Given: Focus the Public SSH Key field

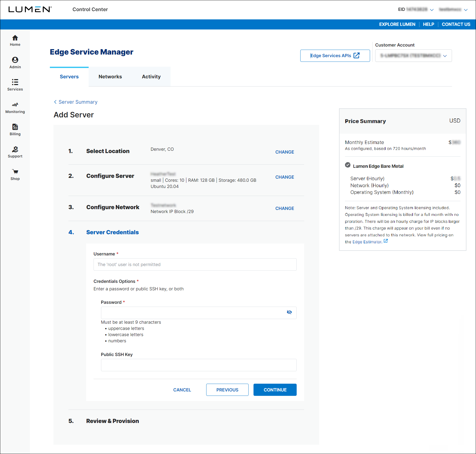Looking at the screenshot, I should 199,365.
